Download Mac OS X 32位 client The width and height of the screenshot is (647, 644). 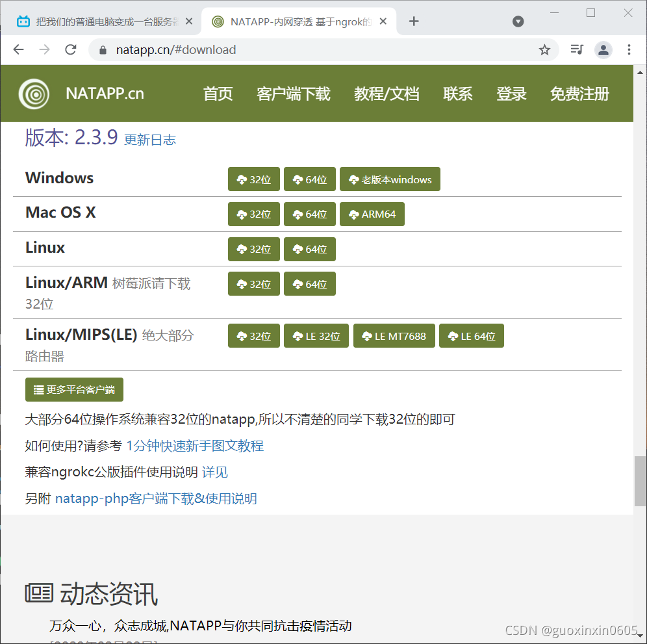(x=254, y=214)
